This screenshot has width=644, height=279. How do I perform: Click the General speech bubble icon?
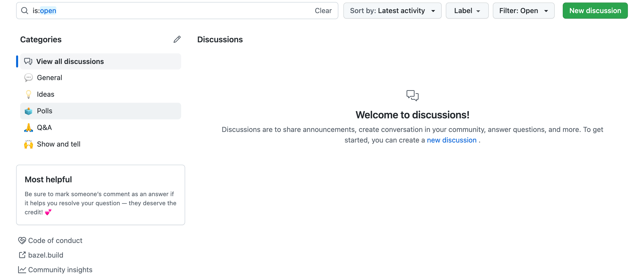coord(28,78)
